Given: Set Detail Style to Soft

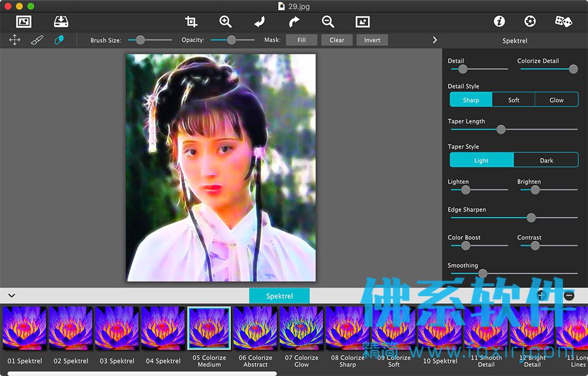Looking at the screenshot, I should point(513,100).
